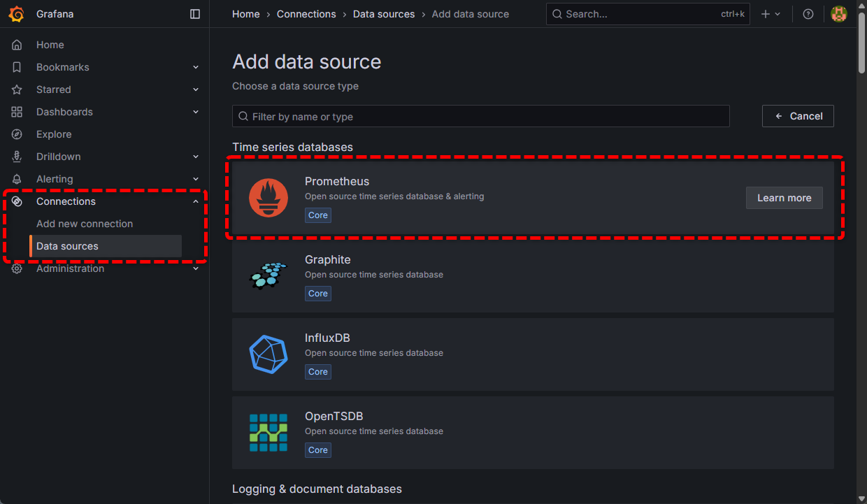Click the Core badge on Graphite

pyautogui.click(x=318, y=294)
